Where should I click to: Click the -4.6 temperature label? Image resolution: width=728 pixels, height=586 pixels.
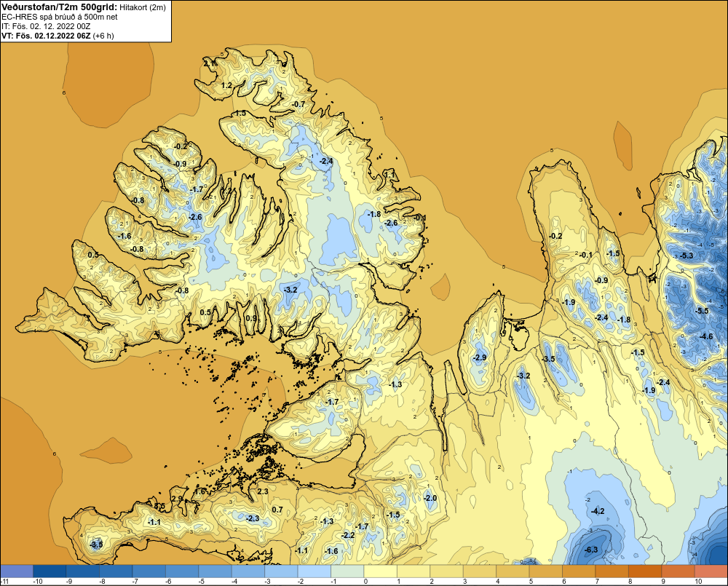pyautogui.click(x=705, y=336)
